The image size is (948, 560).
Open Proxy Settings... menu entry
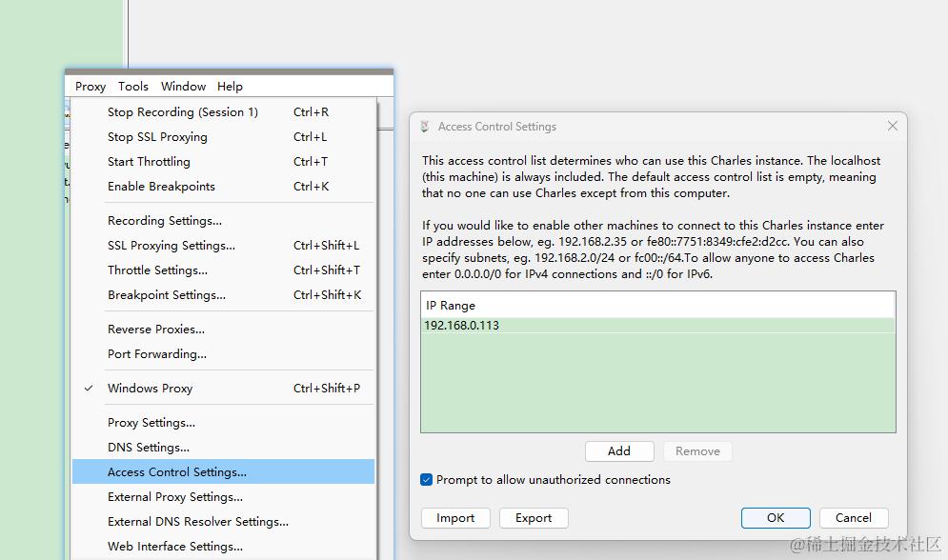point(223,423)
